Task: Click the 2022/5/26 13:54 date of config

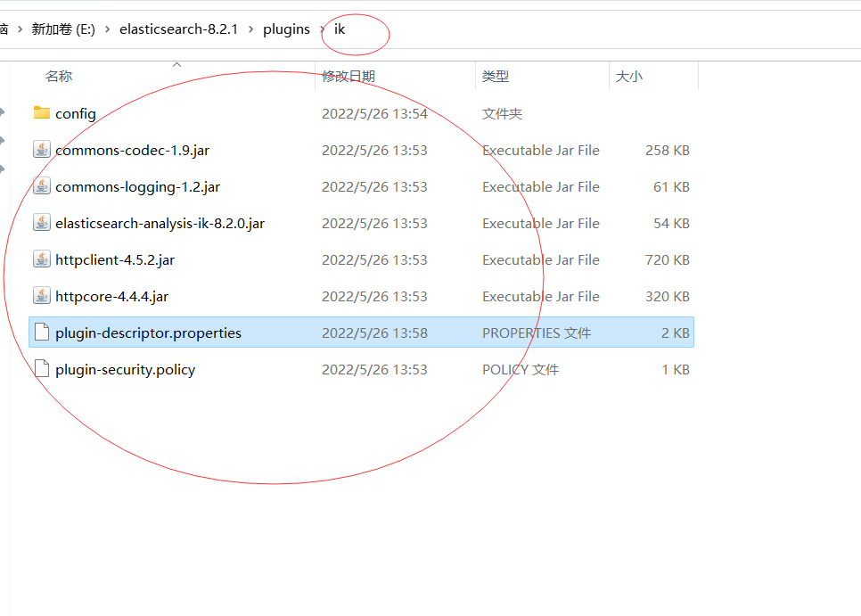Action: coord(374,113)
